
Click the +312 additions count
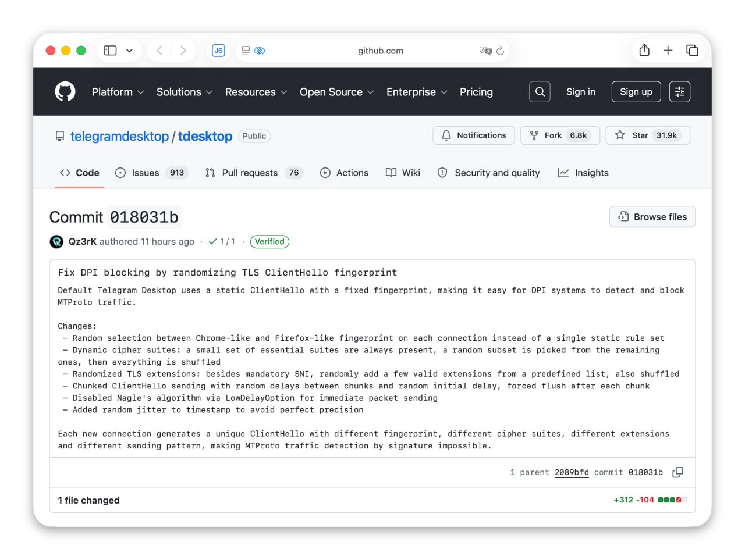[x=623, y=500]
